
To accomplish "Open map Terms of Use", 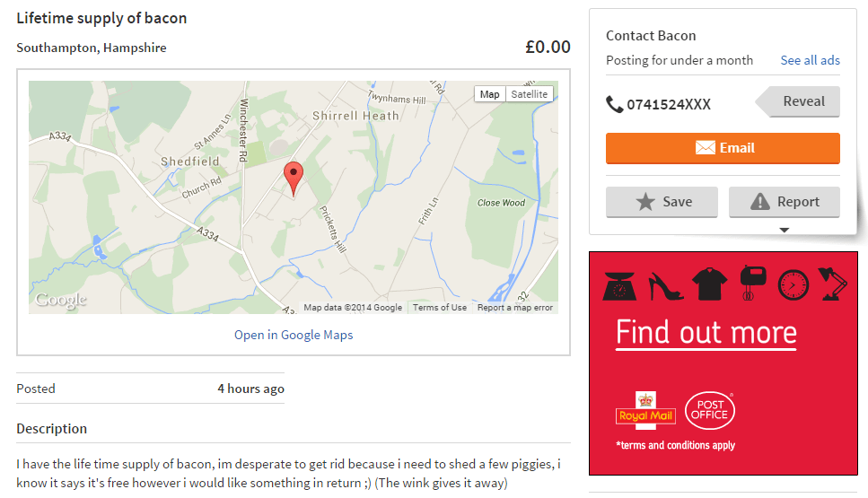I will click(440, 308).
